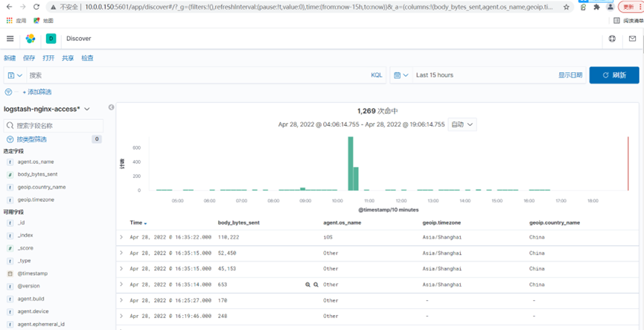Click the 110,222 bytes cell
Viewport: 644px width, 330px height.
(228, 238)
